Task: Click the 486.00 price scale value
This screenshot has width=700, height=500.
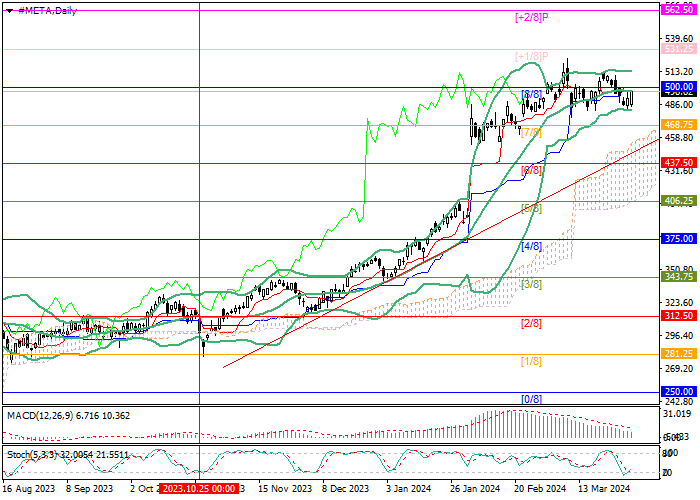Action: click(x=679, y=105)
